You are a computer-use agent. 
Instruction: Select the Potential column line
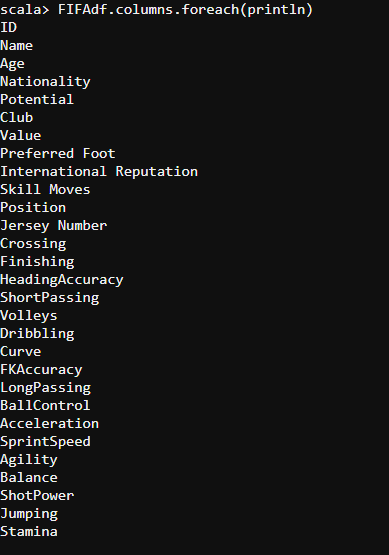point(37,99)
